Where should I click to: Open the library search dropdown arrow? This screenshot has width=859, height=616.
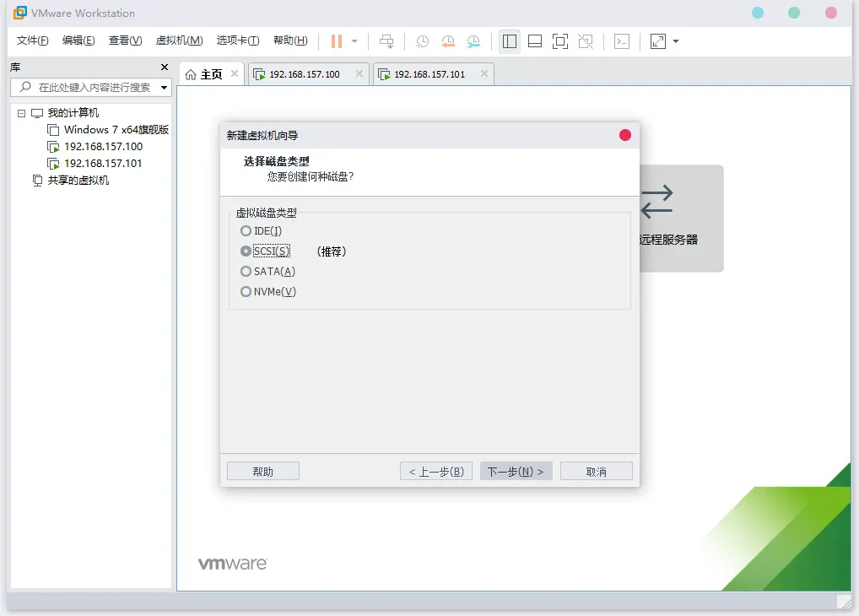pyautogui.click(x=164, y=87)
